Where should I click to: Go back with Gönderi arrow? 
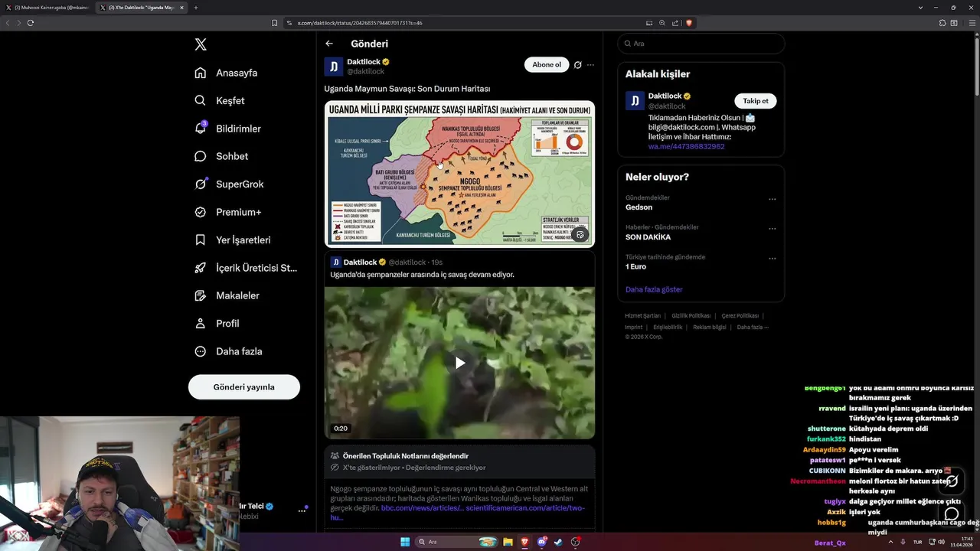pos(329,44)
